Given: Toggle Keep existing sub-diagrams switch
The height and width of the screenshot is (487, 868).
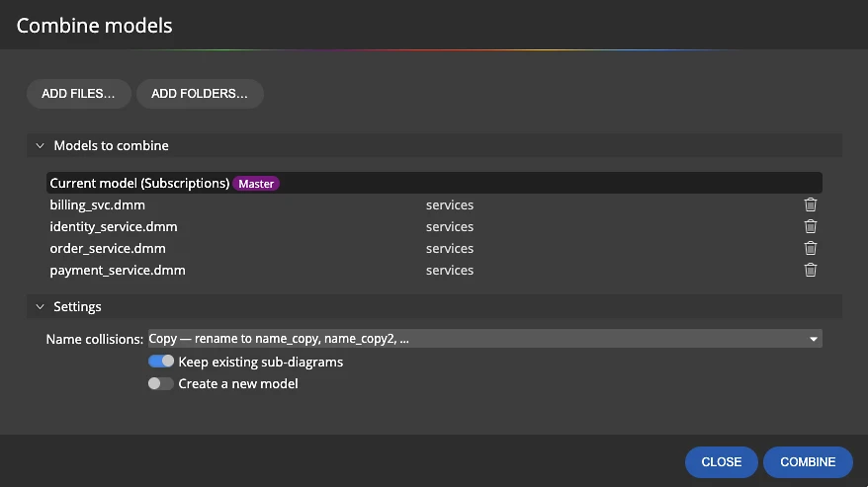Looking at the screenshot, I should pos(161,362).
